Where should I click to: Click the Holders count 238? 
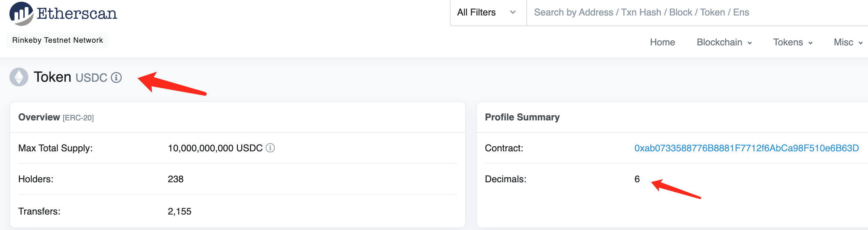[x=176, y=179]
